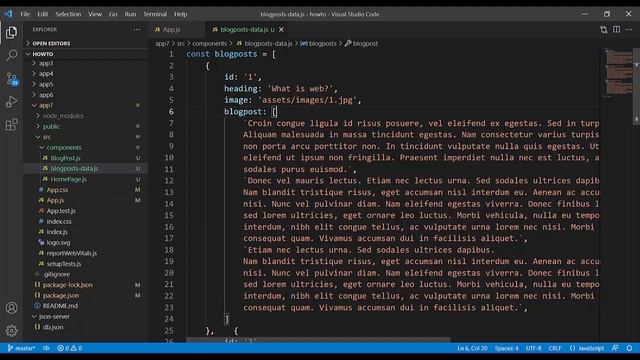The height and width of the screenshot is (360, 640).
Task: Click the editor minimap
Action: (x=618, y=73)
